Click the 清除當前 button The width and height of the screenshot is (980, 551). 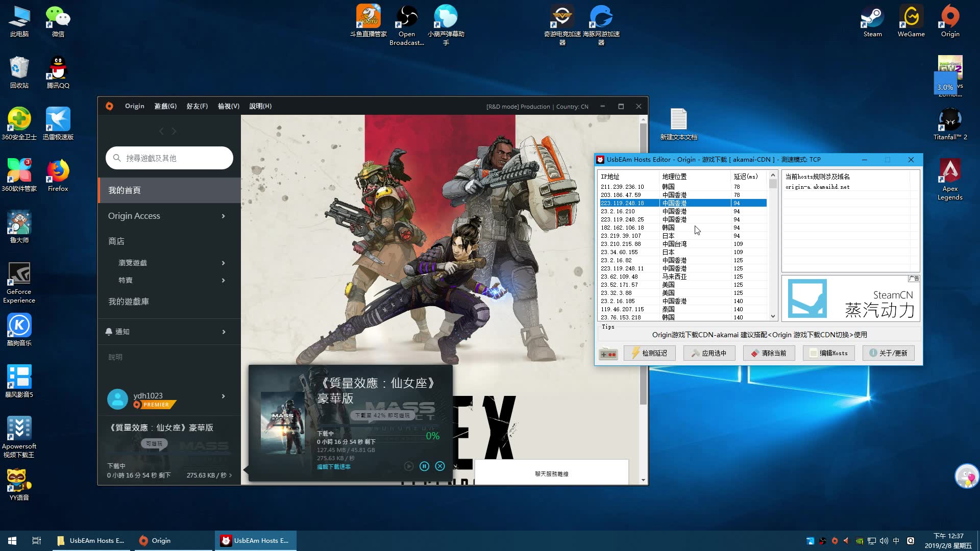[769, 353]
